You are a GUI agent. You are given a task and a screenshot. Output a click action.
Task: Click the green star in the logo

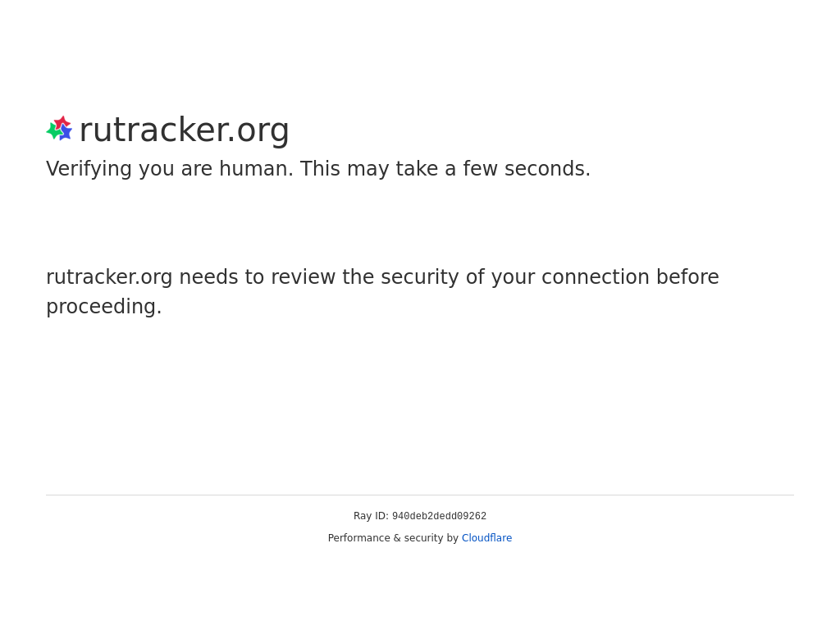point(53,130)
